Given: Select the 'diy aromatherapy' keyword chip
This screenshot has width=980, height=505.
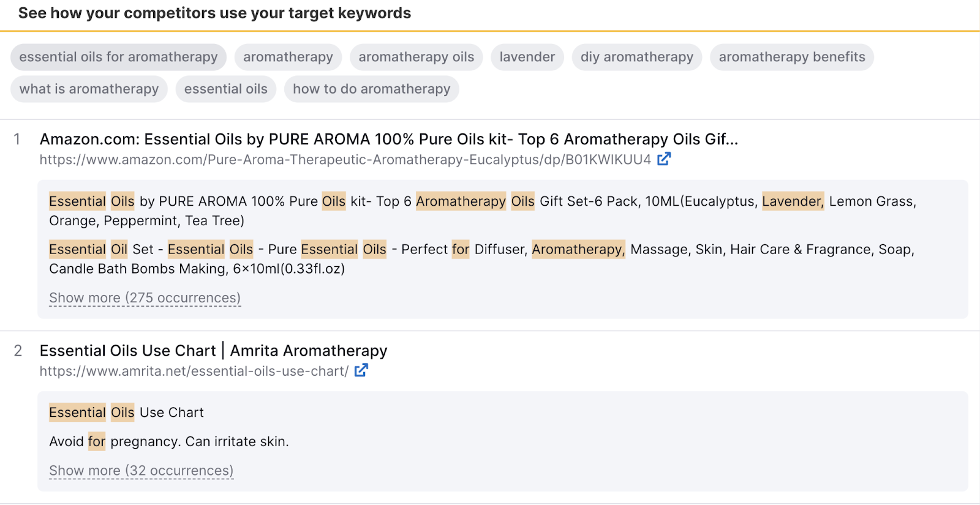Looking at the screenshot, I should [x=636, y=57].
